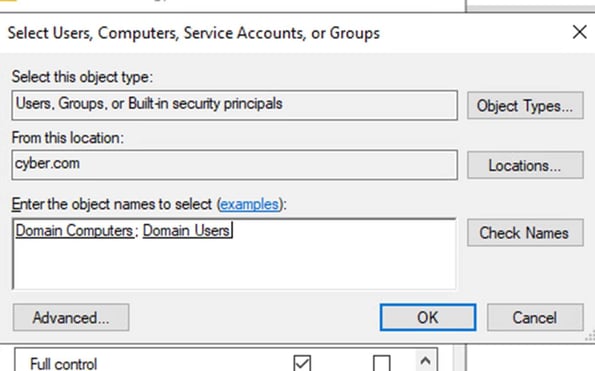
Task: Open the Advanced search options
Action: click(71, 318)
